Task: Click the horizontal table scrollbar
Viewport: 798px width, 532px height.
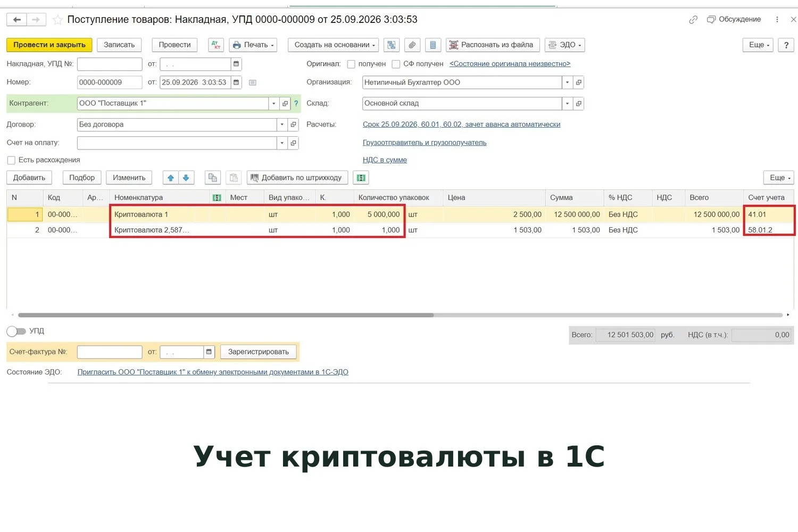Action: 226,315
